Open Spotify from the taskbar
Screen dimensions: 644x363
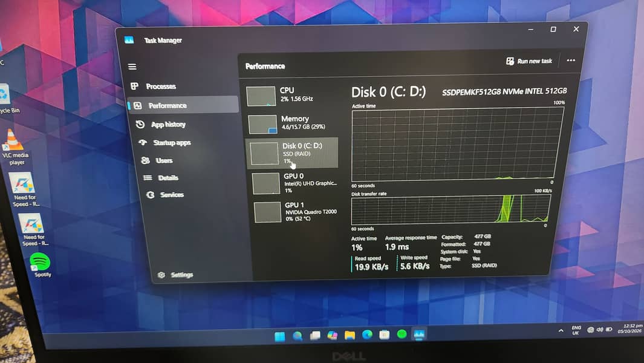tap(402, 334)
